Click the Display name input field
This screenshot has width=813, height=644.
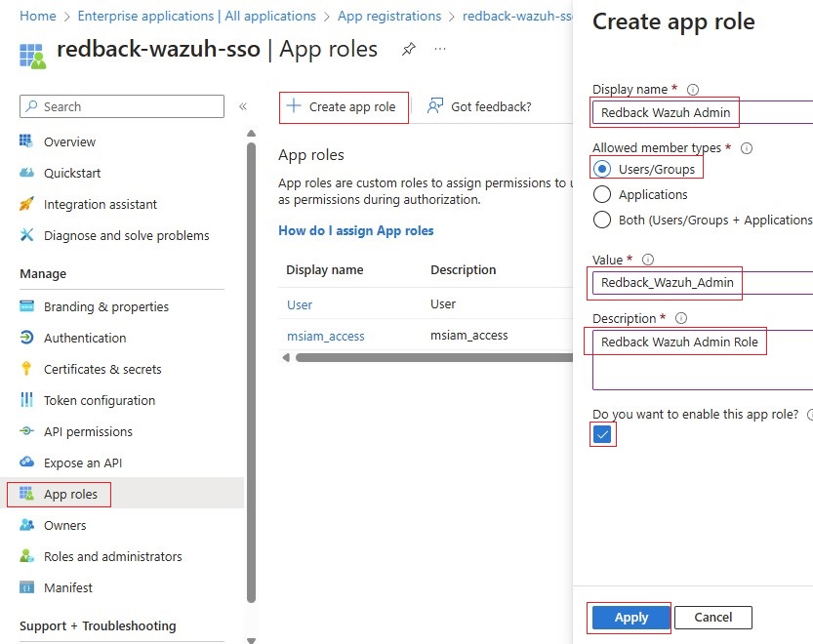tap(703, 112)
